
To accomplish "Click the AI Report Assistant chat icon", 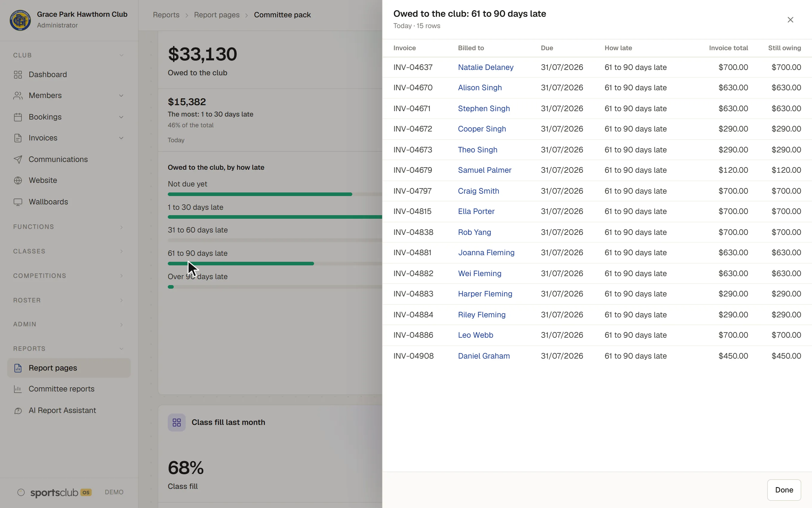I will 18,411.
